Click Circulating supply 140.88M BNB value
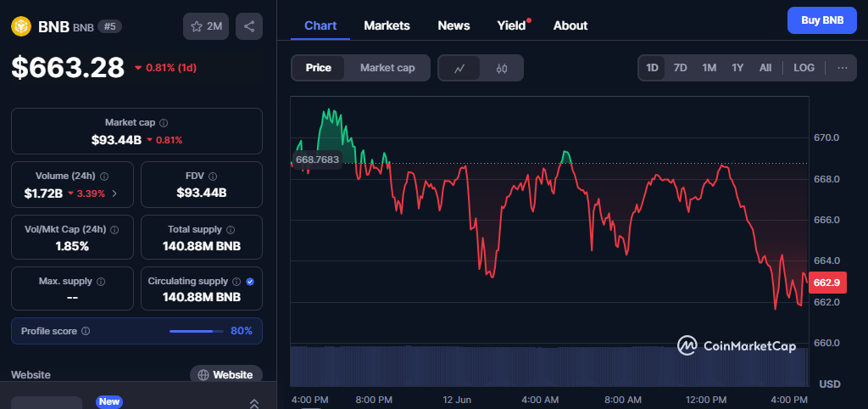The image size is (868, 409). (x=202, y=298)
